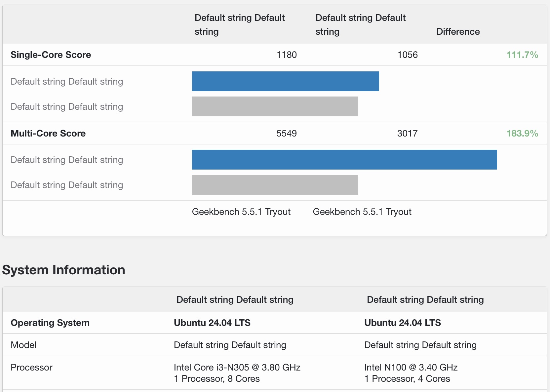
Task: Click the Single-Core score value 1056
Action: 407,55
